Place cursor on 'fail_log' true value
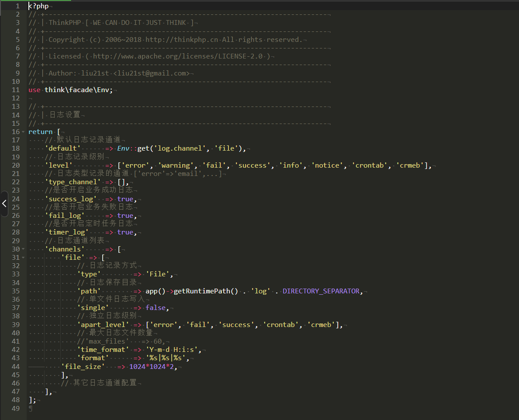This screenshot has width=519, height=420. (x=125, y=216)
